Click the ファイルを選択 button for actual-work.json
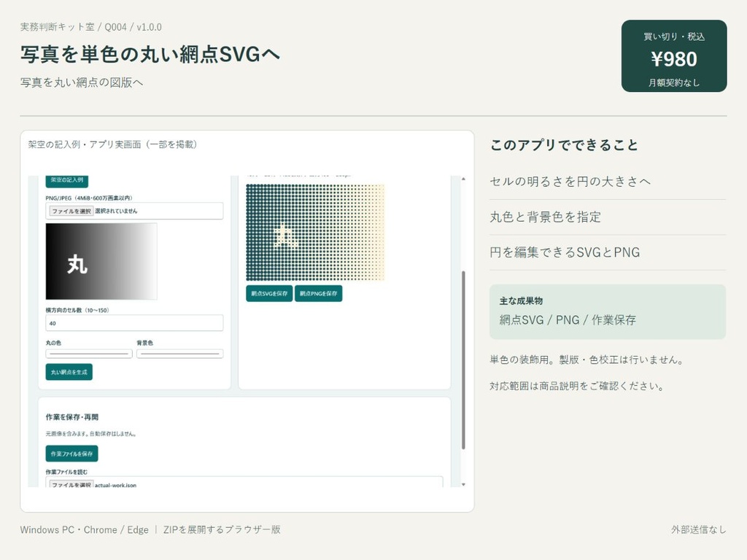Image resolution: width=747 pixels, height=560 pixels. [x=71, y=484]
